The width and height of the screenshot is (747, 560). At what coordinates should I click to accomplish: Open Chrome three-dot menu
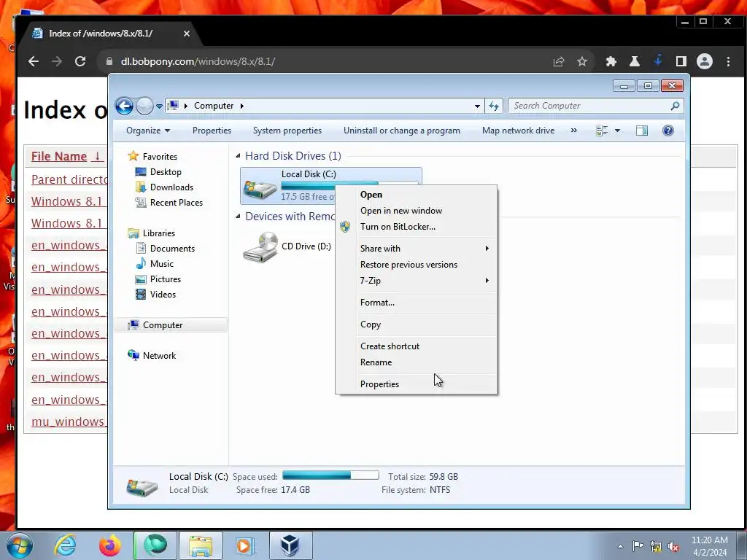[x=728, y=61]
